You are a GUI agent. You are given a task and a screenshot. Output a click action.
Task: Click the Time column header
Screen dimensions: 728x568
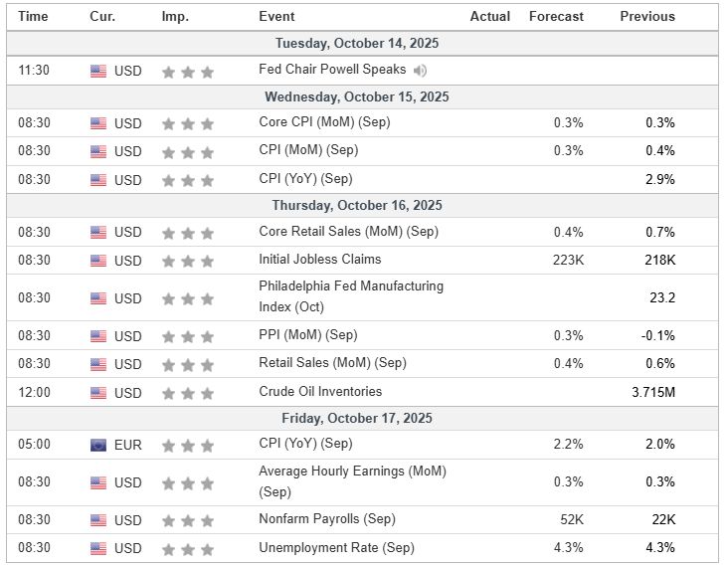click(x=33, y=16)
